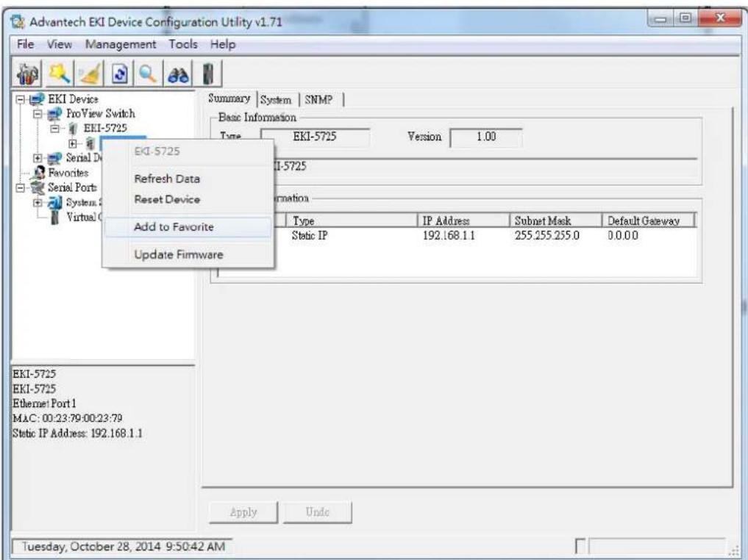The height and width of the screenshot is (560, 748).
Task: Click the application icon in the title bar
Action: coord(18,21)
